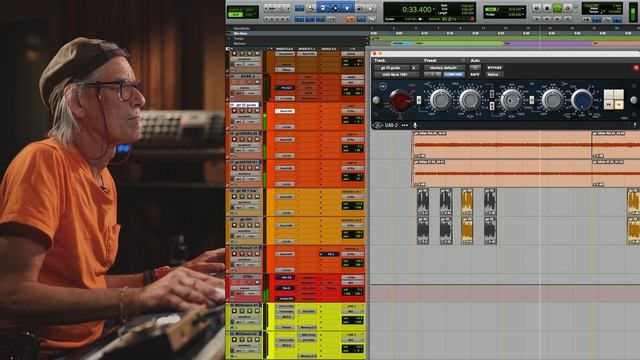Click the plugin insert position letter button
Screen dimensions: 640x360
coord(413,68)
